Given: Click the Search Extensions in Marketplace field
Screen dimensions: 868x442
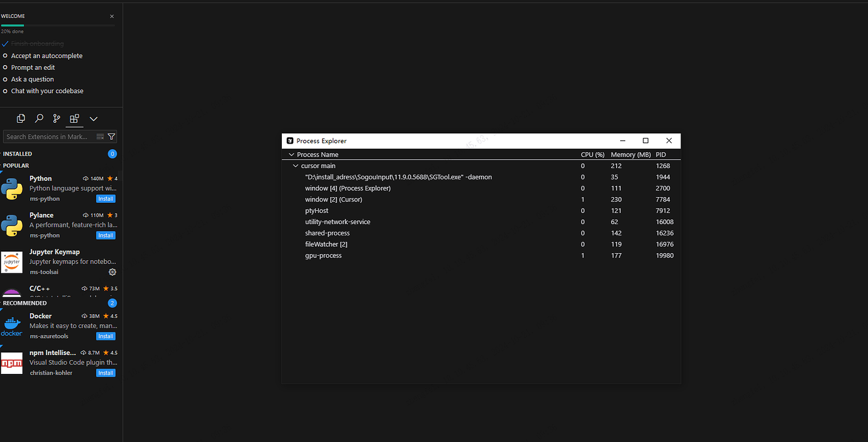Looking at the screenshot, I should coord(47,137).
